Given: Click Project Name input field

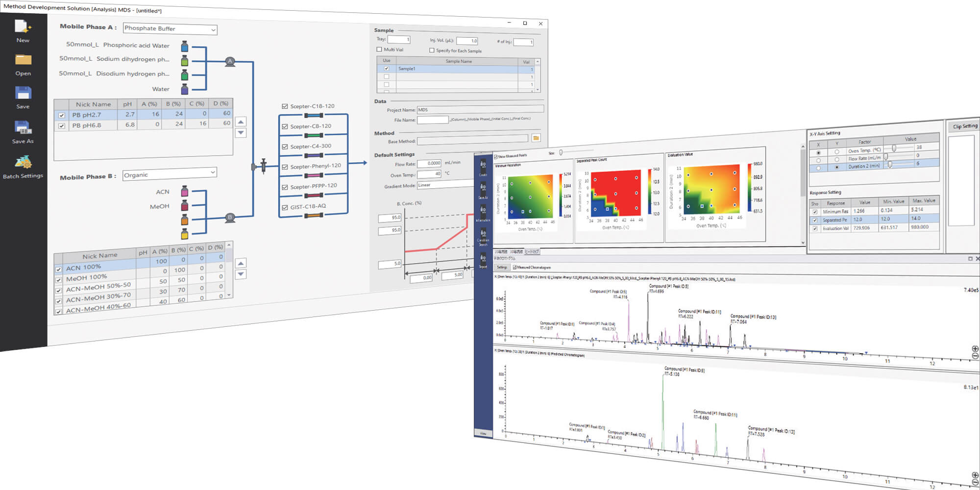Looking at the screenshot, I should pyautogui.click(x=480, y=109).
